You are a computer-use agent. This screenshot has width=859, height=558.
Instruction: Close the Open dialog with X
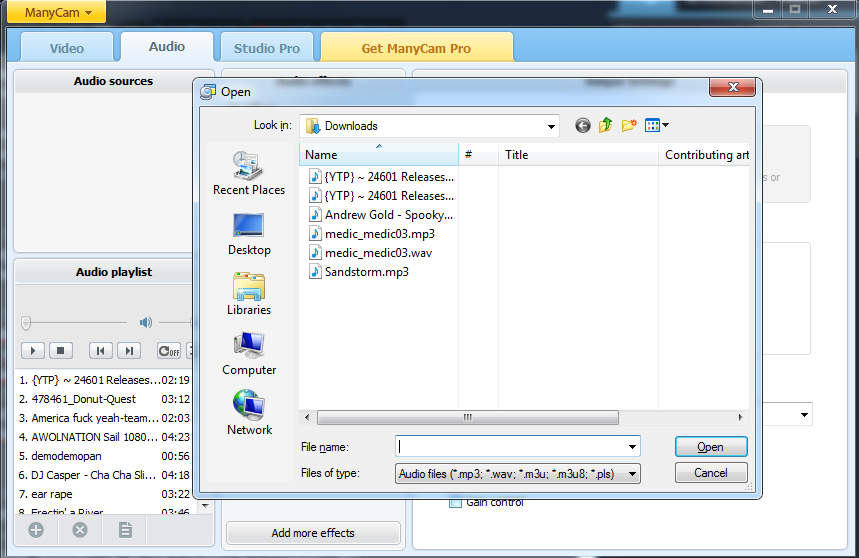coord(732,87)
